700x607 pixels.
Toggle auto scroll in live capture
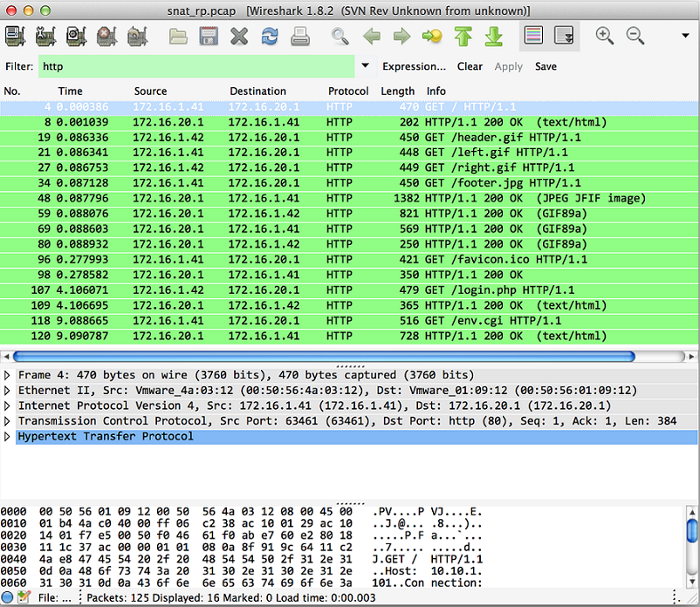click(565, 36)
